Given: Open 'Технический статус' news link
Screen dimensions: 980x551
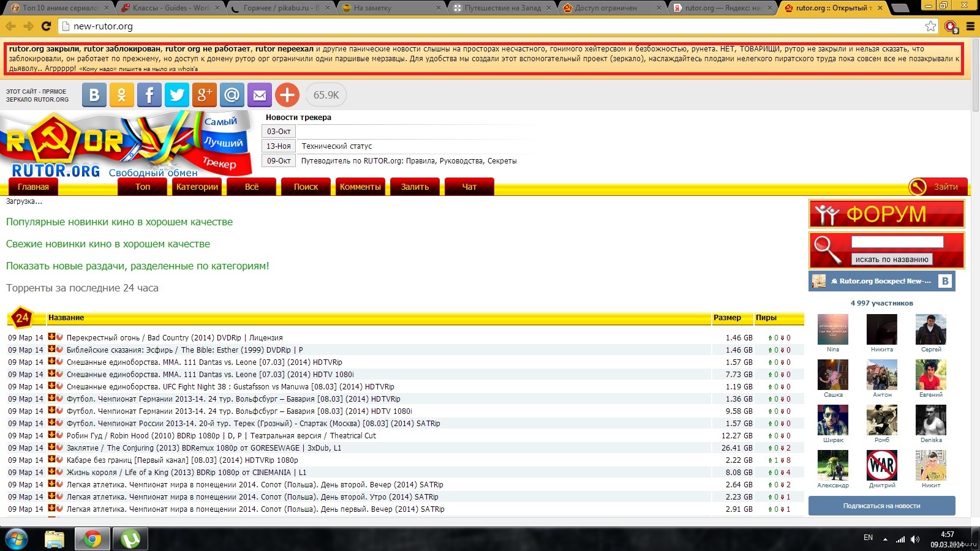Looking at the screenshot, I should click(x=337, y=146).
